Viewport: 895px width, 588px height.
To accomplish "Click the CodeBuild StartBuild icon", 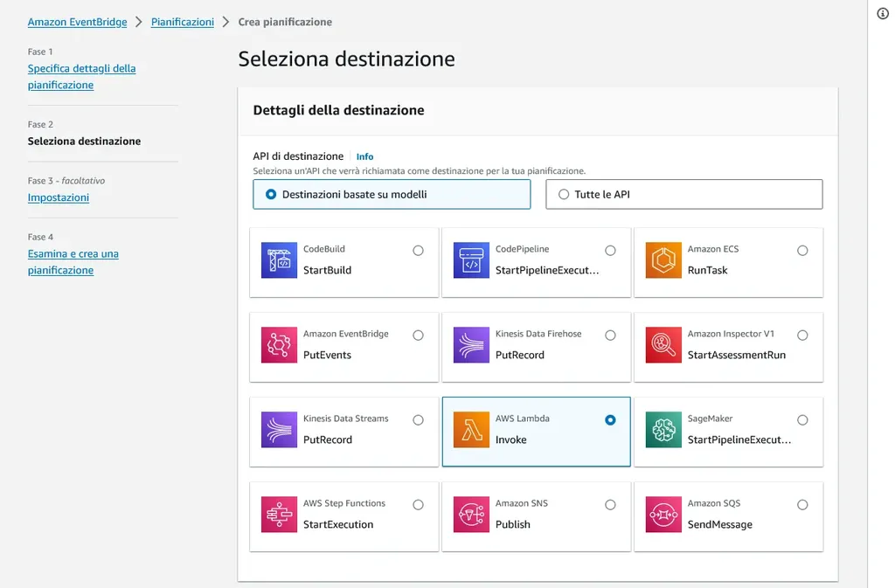I will pyautogui.click(x=279, y=260).
